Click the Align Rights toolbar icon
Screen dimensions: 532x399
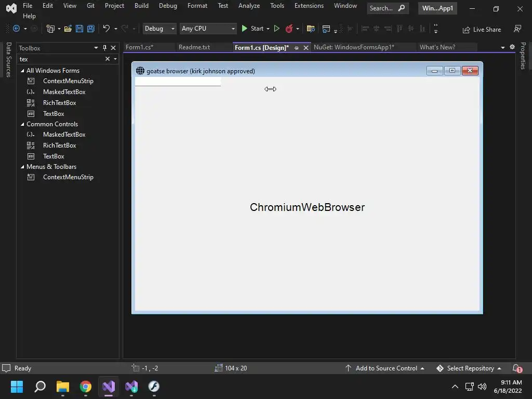click(388, 29)
